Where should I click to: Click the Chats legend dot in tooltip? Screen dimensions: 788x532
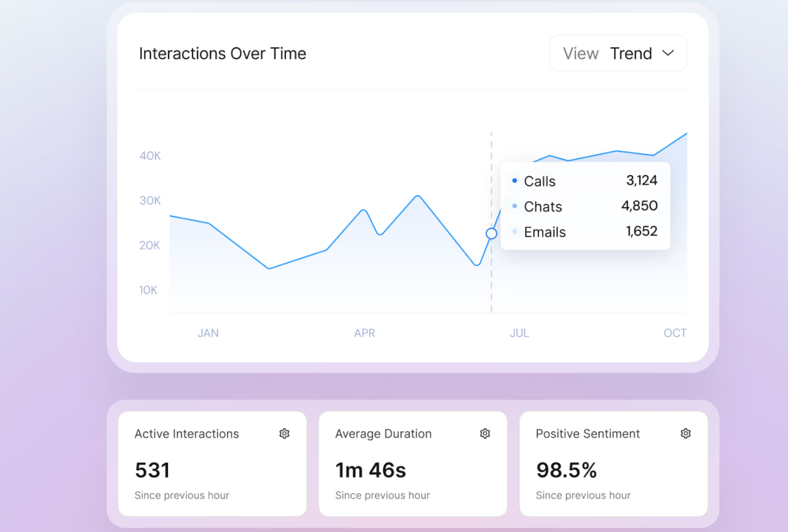pos(514,206)
